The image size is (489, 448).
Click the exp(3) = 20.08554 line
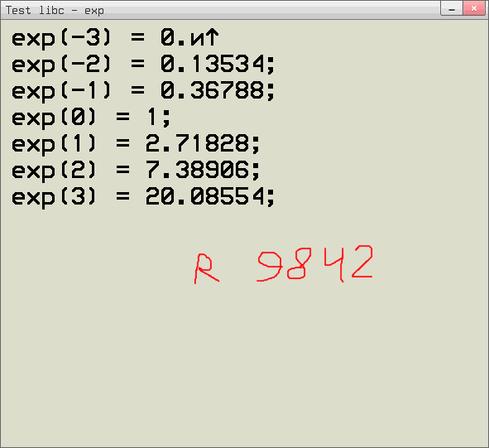pyautogui.click(x=143, y=197)
